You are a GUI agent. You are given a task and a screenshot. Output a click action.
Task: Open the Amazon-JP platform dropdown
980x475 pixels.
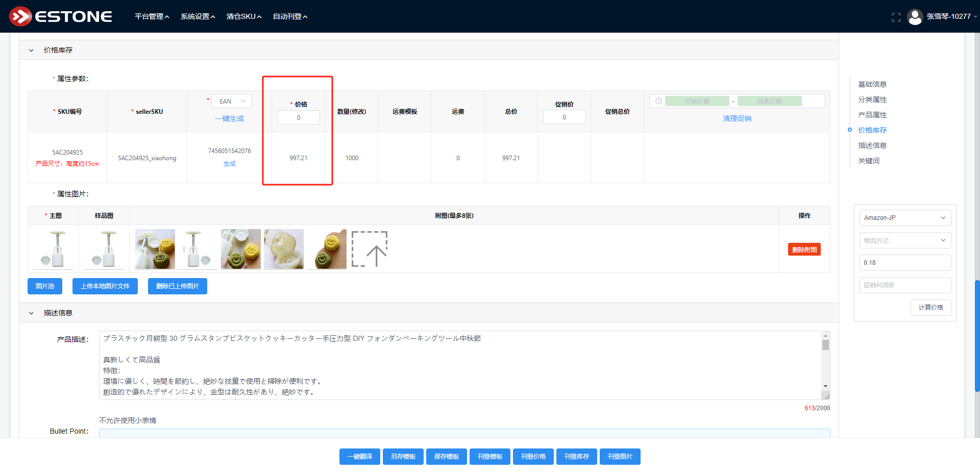pos(904,218)
